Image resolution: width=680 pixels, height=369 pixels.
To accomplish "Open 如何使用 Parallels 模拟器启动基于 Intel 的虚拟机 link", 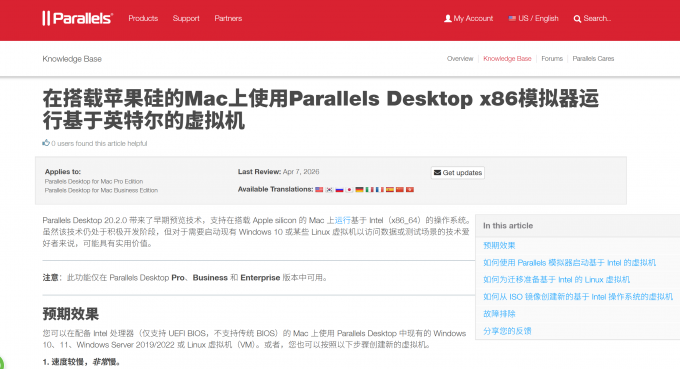I will (569, 263).
